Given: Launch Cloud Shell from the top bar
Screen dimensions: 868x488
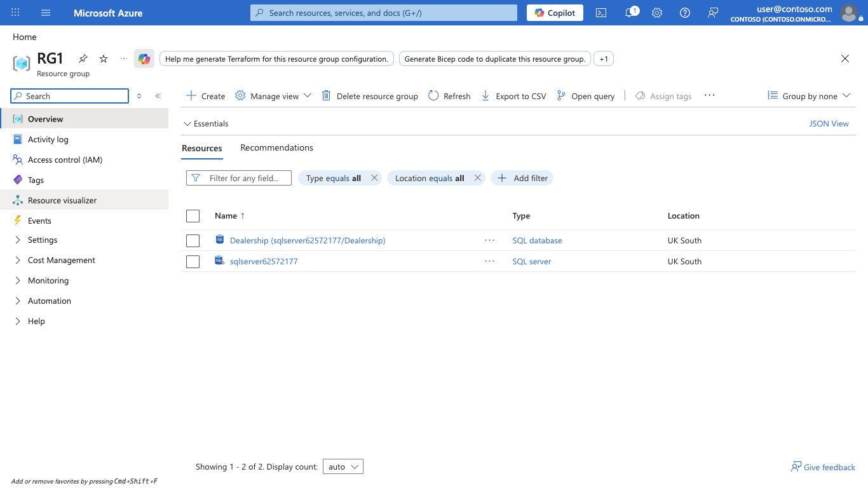Looking at the screenshot, I should click(601, 13).
